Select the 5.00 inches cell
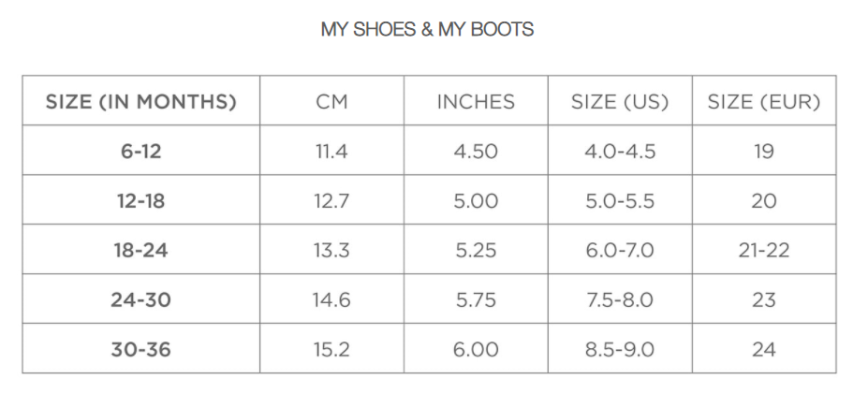The image size is (868, 393). [x=476, y=201]
